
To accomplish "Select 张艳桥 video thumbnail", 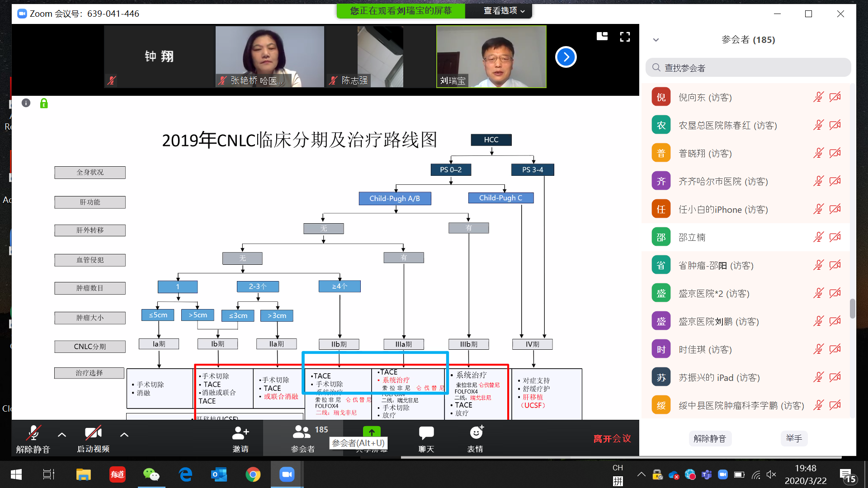I will coord(269,56).
